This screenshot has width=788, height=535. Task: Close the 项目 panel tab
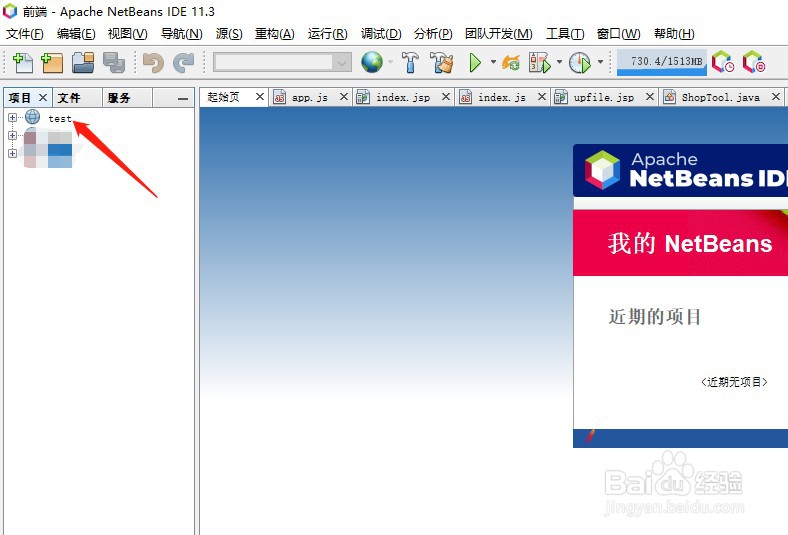pos(43,97)
